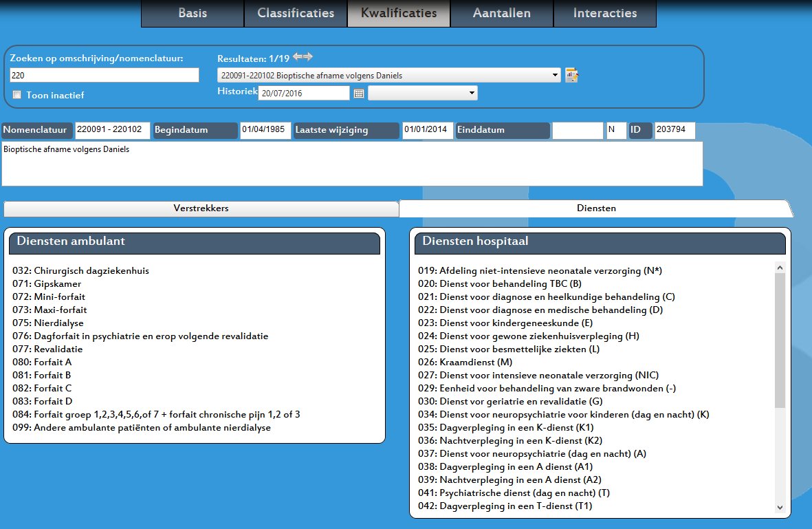Click the hospital list scroll-down arrow
The width and height of the screenshot is (812, 529).
[780, 507]
